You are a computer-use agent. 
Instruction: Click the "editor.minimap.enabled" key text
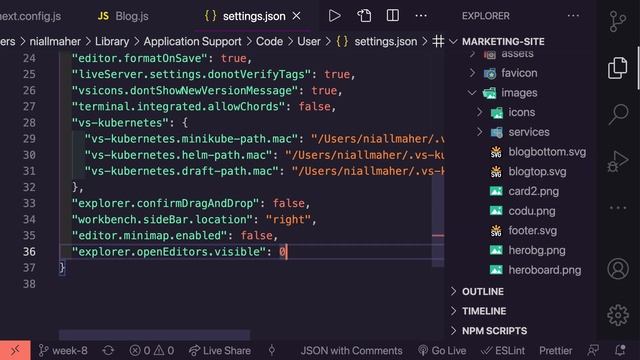tap(149, 236)
